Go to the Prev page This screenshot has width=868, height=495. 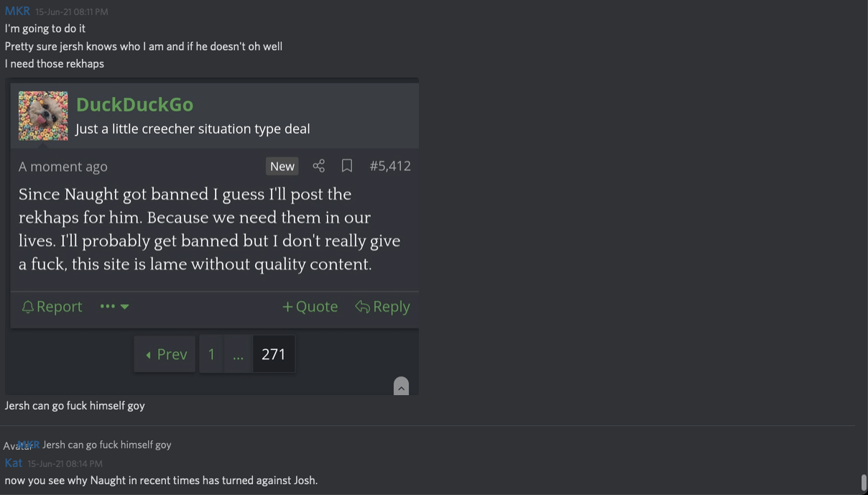165,354
